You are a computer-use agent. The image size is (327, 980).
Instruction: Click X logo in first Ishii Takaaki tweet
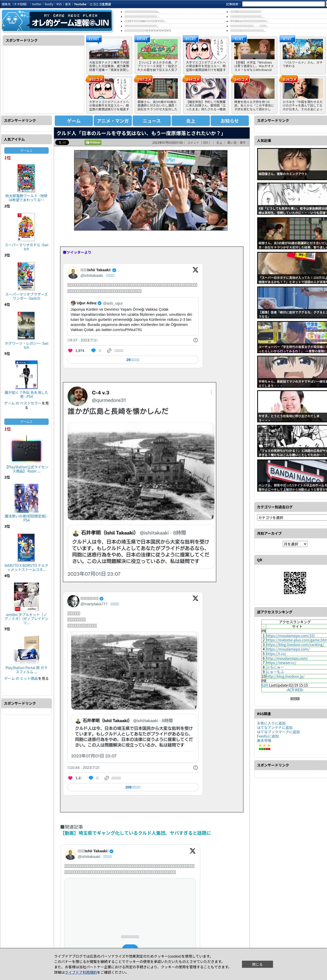point(195,270)
